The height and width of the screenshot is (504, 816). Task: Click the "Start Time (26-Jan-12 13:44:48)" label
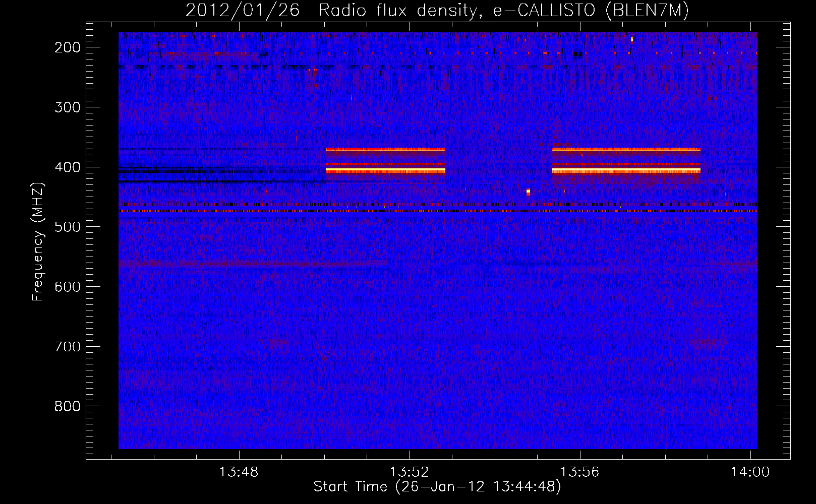(x=437, y=487)
